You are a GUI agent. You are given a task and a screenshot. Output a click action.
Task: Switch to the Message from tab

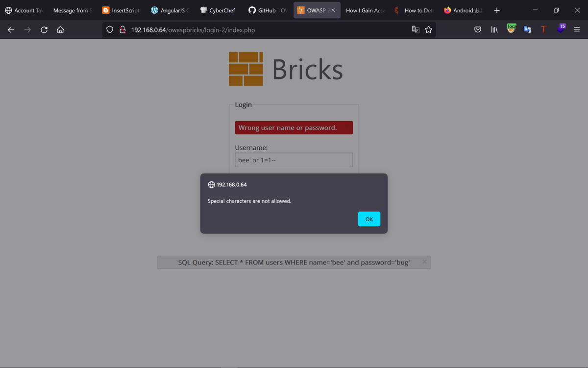(72, 10)
